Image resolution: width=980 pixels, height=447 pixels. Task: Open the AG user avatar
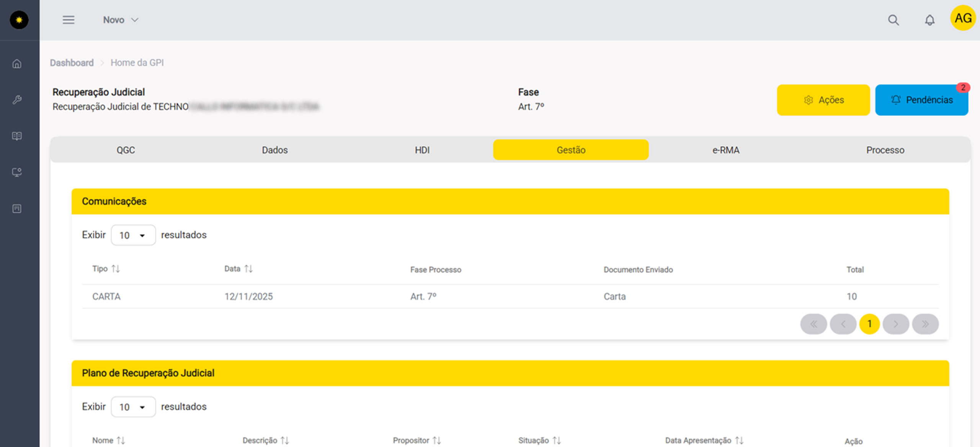click(x=963, y=18)
